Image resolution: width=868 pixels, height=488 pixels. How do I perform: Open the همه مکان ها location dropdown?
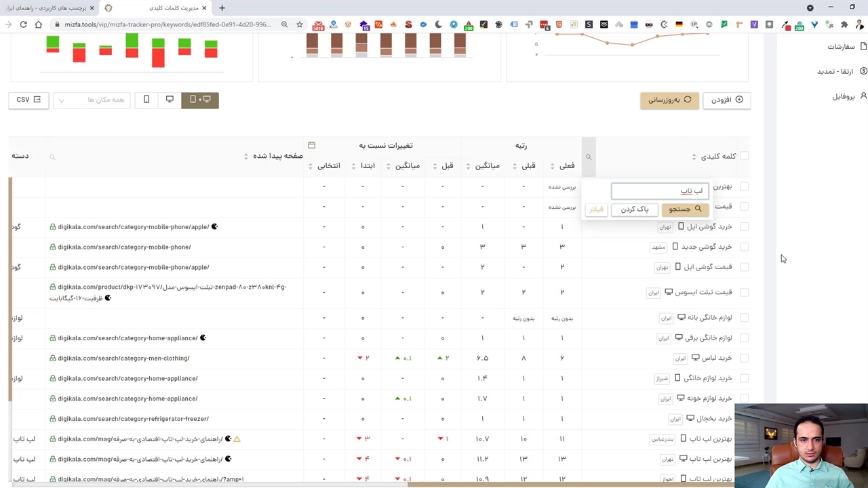click(92, 100)
